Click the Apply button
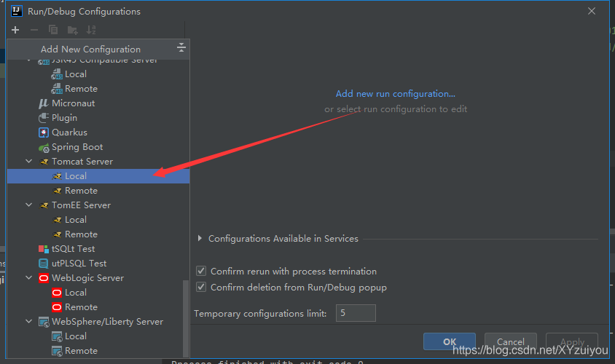The image size is (615, 364). point(572,341)
